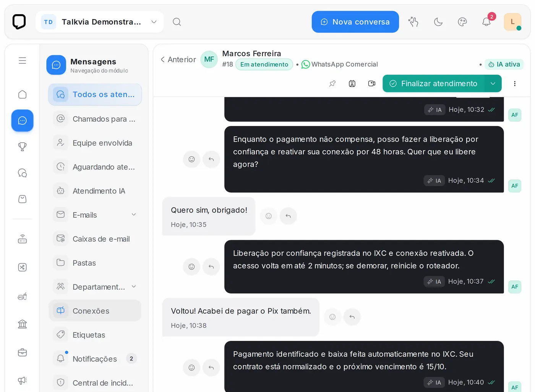
Task: Open user avatar L menu
Action: click(512, 22)
